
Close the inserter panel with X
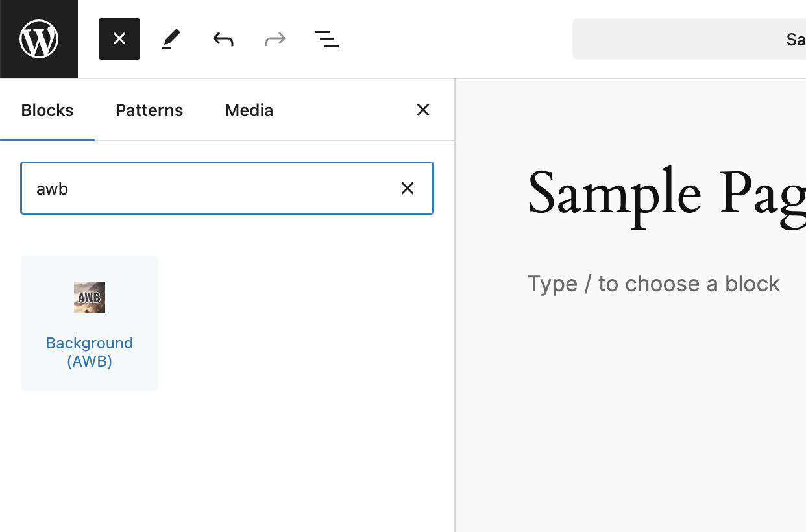pyautogui.click(x=423, y=110)
